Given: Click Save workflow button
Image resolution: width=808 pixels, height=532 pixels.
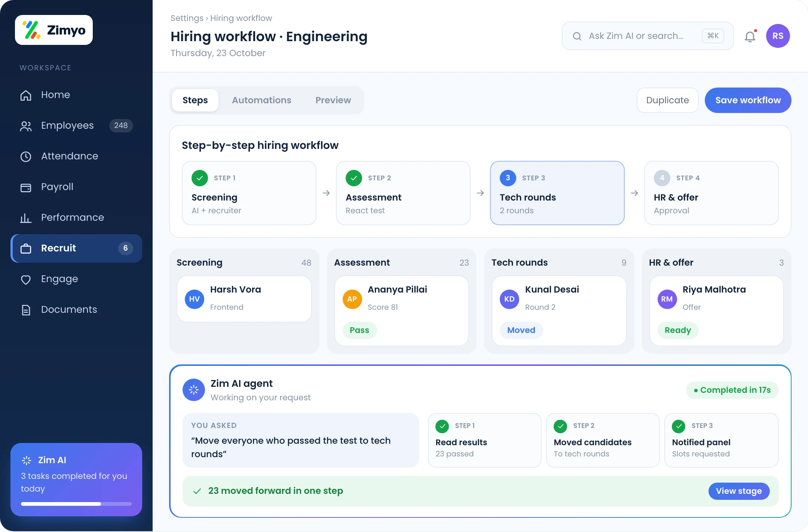Looking at the screenshot, I should point(748,100).
